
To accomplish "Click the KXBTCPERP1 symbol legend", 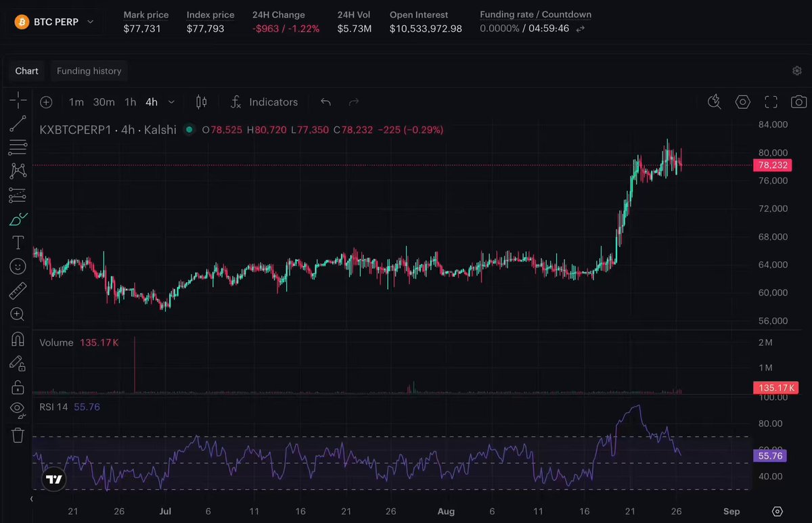I will (108, 130).
